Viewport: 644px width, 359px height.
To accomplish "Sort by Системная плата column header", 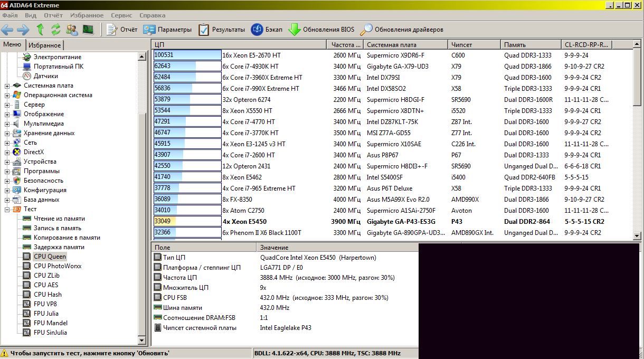I will (406, 45).
